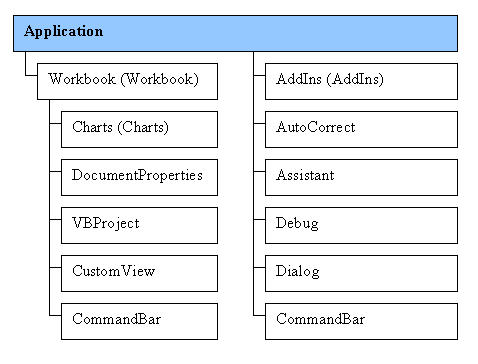Open the Debug object box
The width and height of the screenshot is (478, 364).
361,225
